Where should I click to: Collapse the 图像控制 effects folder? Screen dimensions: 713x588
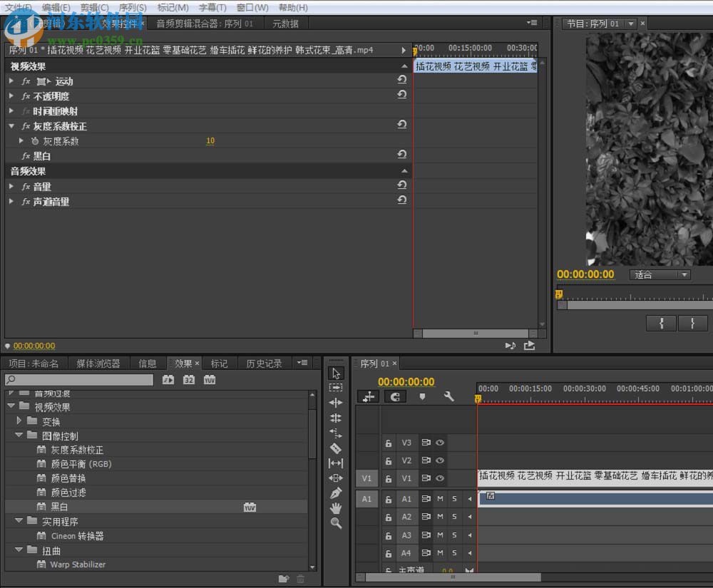click(x=19, y=435)
